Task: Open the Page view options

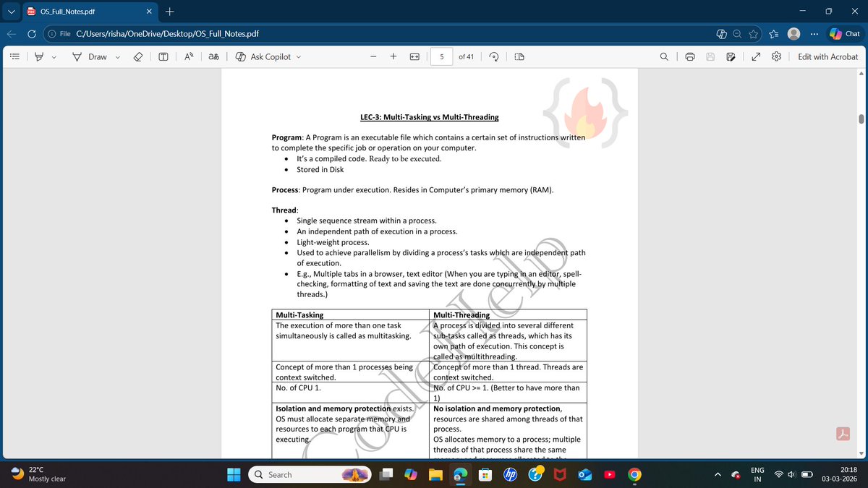Action: point(519,56)
